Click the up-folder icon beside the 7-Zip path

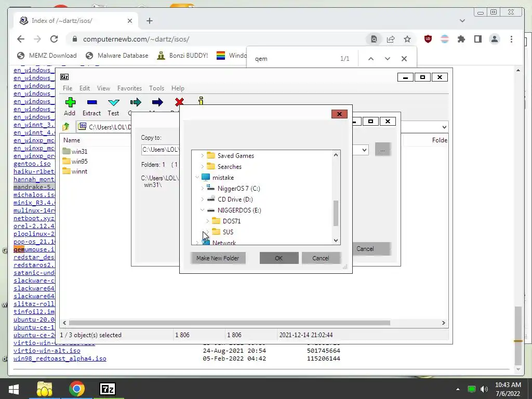(x=66, y=127)
